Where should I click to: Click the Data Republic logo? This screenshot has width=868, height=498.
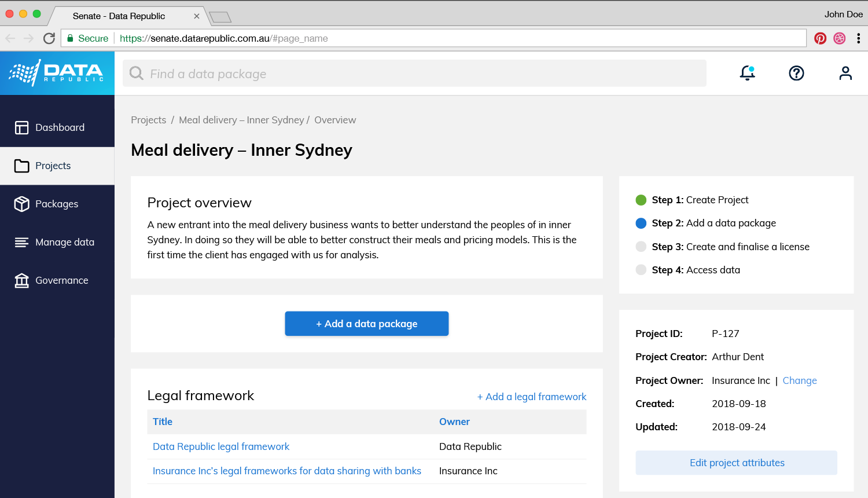pos(57,73)
